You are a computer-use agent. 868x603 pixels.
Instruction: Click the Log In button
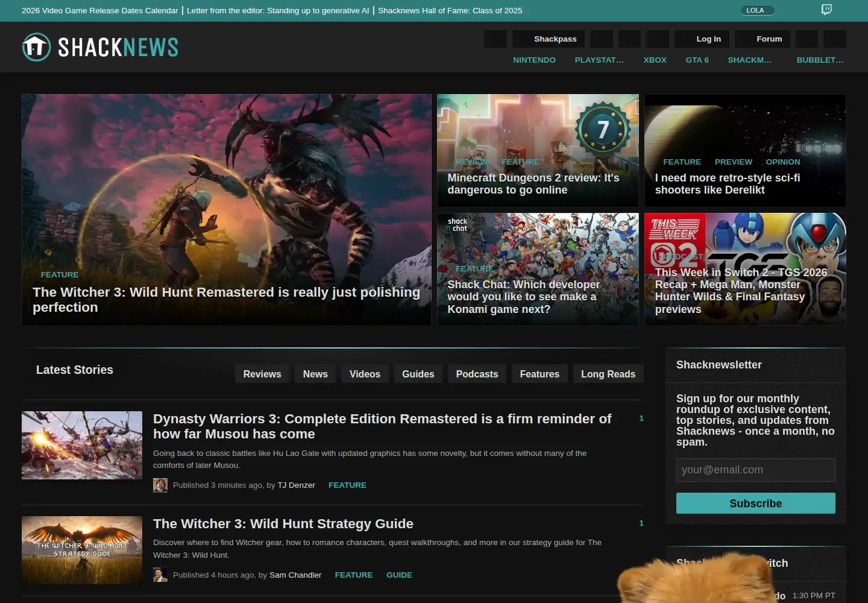tap(702, 39)
